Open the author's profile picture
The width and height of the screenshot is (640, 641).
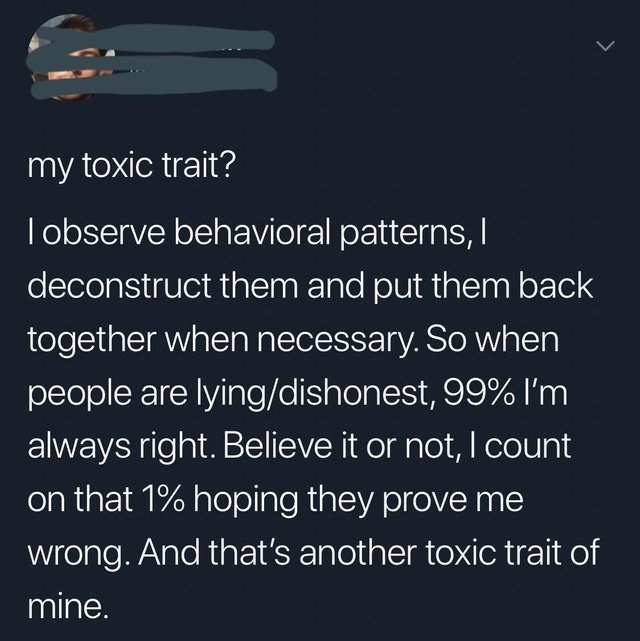pos(67,57)
